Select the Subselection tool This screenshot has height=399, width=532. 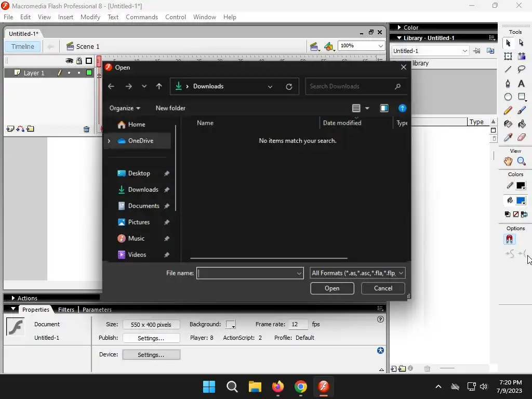[522, 43]
